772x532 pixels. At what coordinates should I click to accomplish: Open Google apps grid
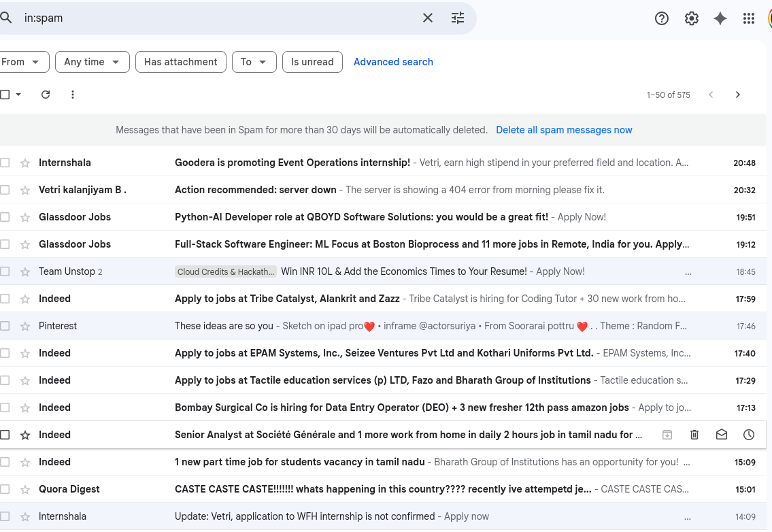tap(749, 18)
